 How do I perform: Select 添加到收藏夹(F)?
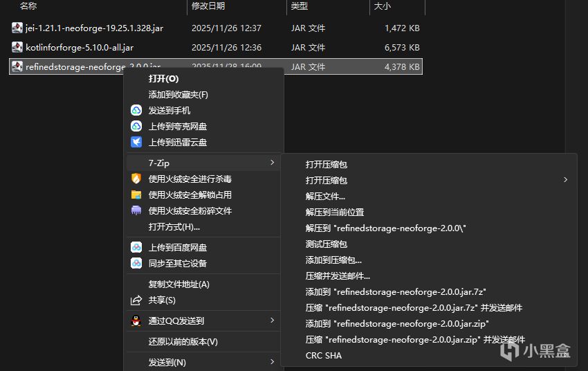click(178, 95)
